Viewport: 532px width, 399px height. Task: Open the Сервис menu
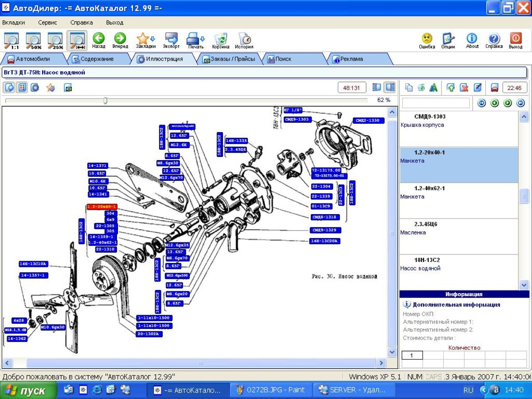pos(47,22)
